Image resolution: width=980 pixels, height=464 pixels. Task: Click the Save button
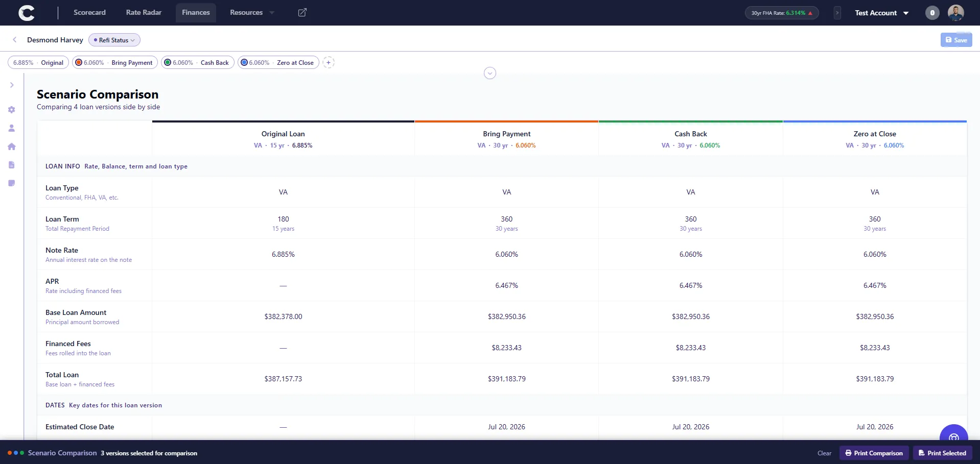pos(956,40)
